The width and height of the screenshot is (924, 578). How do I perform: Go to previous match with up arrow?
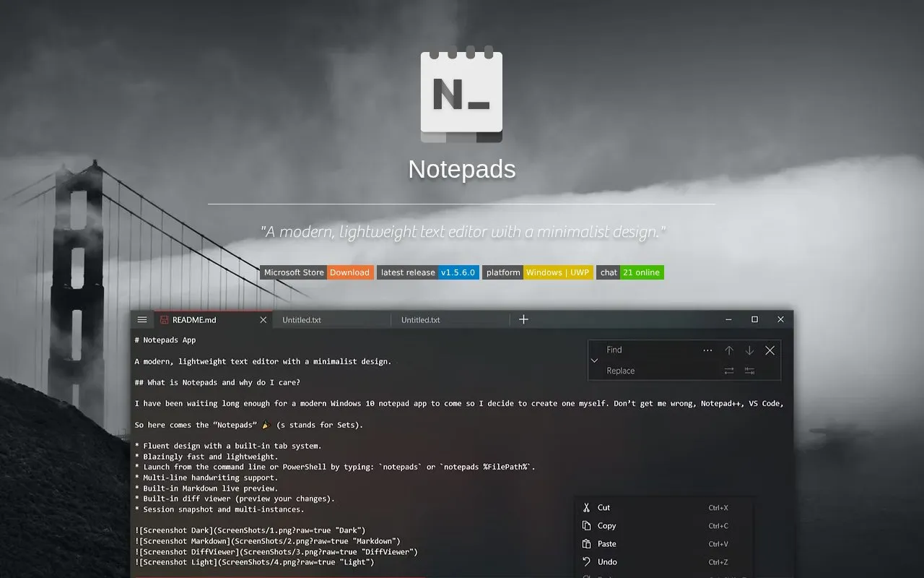click(729, 350)
